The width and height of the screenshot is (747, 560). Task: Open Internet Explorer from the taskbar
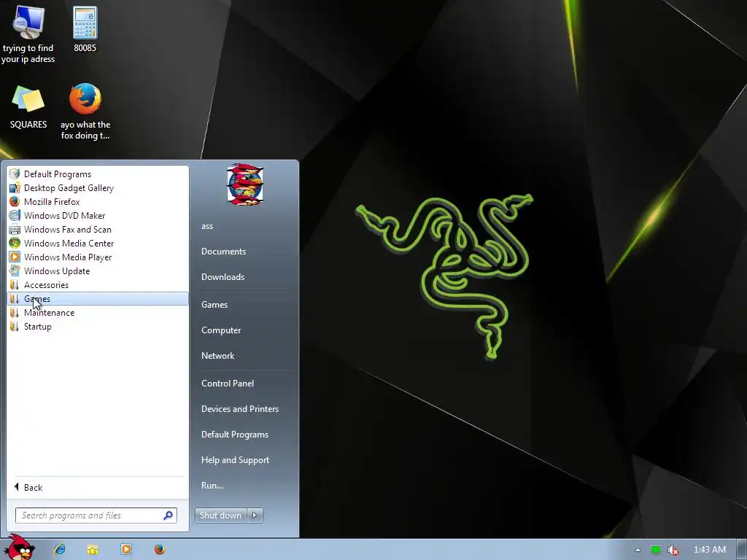[60, 549]
